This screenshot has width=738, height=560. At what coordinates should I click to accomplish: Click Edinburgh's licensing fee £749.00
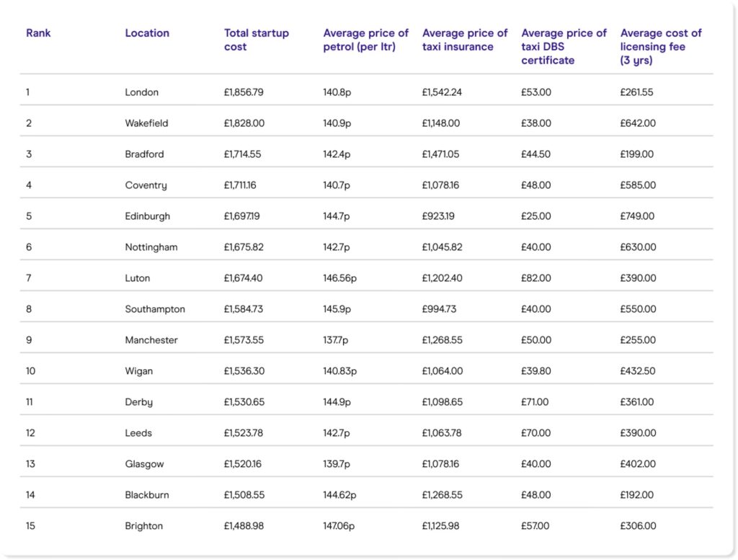[x=638, y=216]
